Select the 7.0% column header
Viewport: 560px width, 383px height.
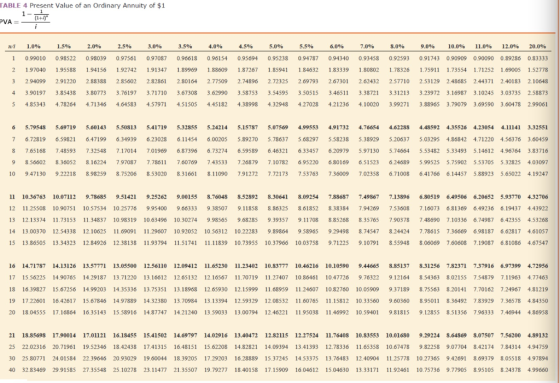(367, 46)
